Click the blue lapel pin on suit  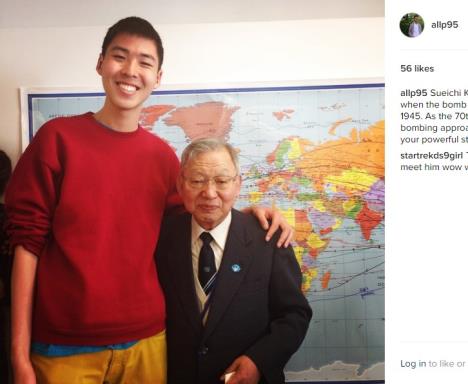click(x=236, y=267)
